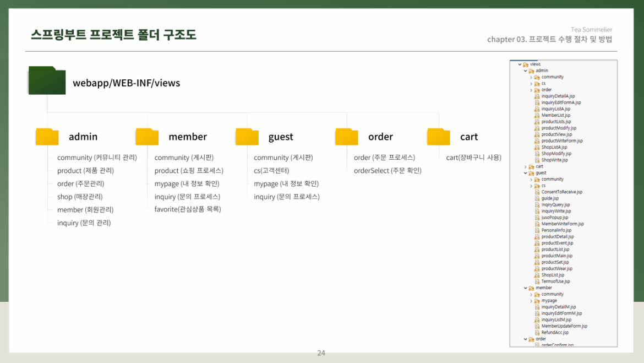
Task: Click the file icon beside productWear.jsp
Action: pyautogui.click(x=537, y=269)
